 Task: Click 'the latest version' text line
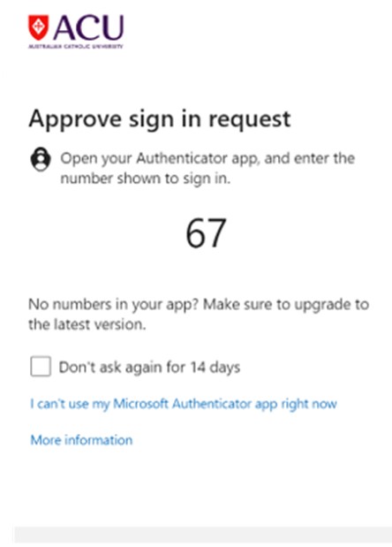(87, 324)
